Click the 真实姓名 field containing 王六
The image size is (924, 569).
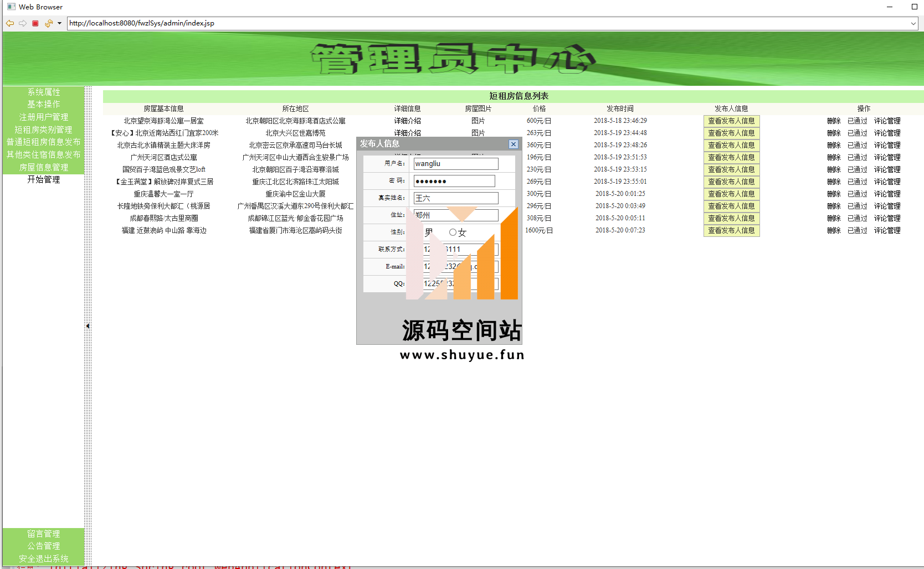[x=456, y=198]
